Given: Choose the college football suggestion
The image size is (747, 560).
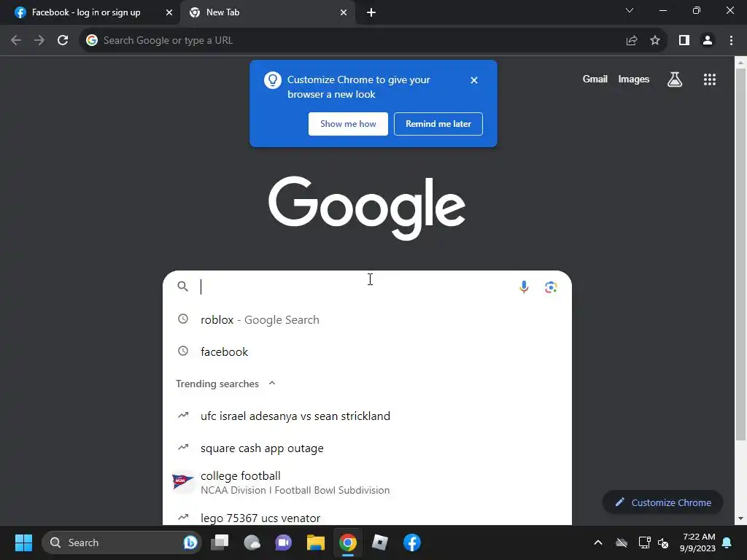Looking at the screenshot, I should pyautogui.click(x=367, y=483).
